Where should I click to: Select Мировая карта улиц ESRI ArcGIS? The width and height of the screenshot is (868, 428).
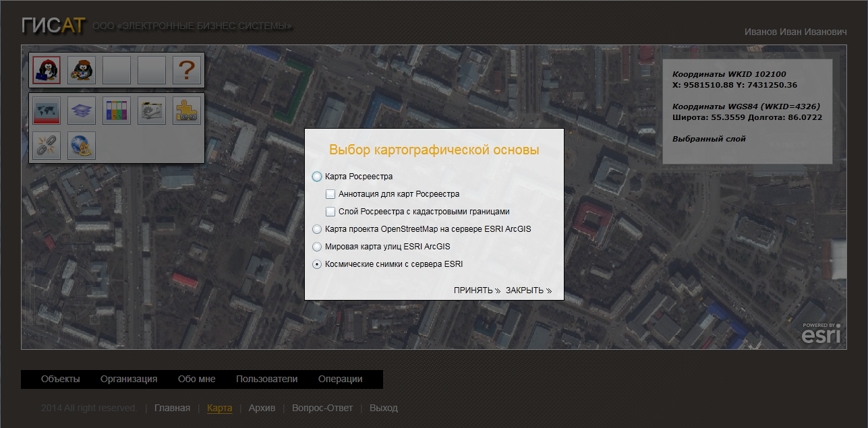click(317, 247)
